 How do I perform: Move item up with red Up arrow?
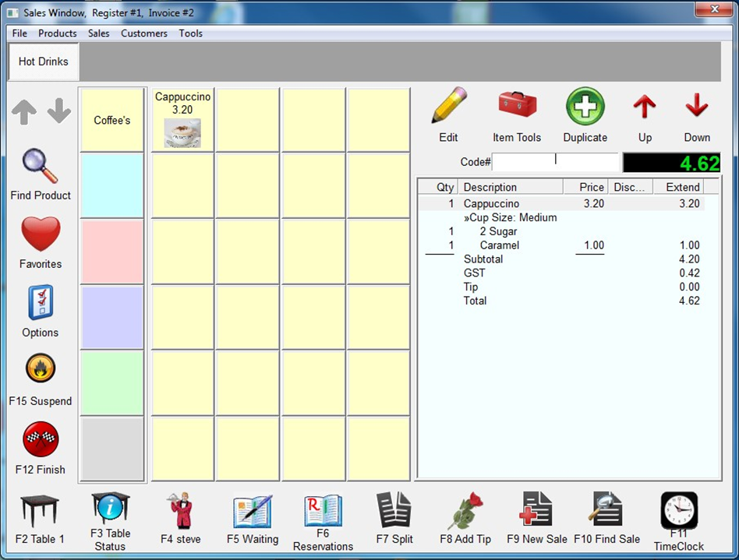pos(645,108)
